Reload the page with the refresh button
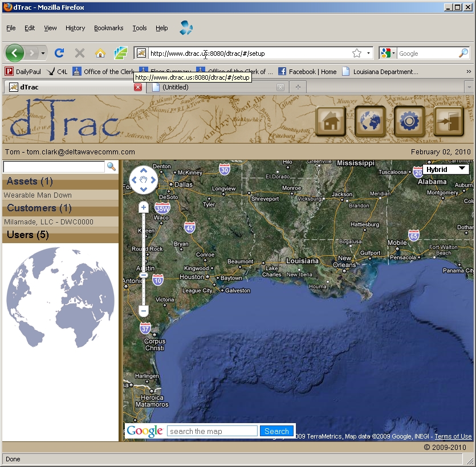 click(59, 53)
